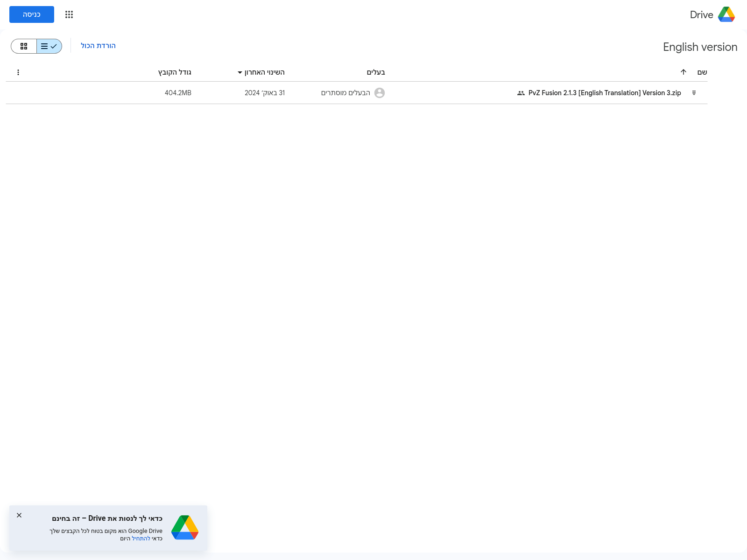This screenshot has height=560, width=747.
Task: Select the list layout view
Action: (x=49, y=46)
